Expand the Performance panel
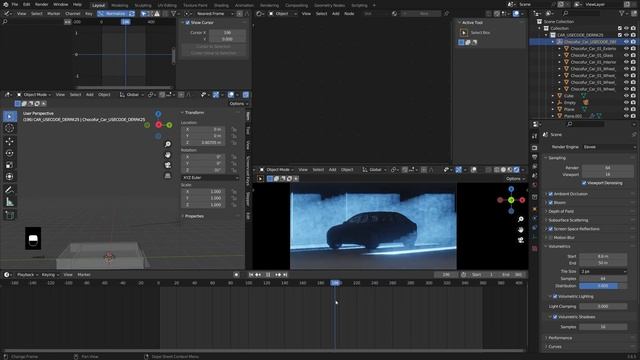This screenshot has width=640, height=360. [x=560, y=338]
